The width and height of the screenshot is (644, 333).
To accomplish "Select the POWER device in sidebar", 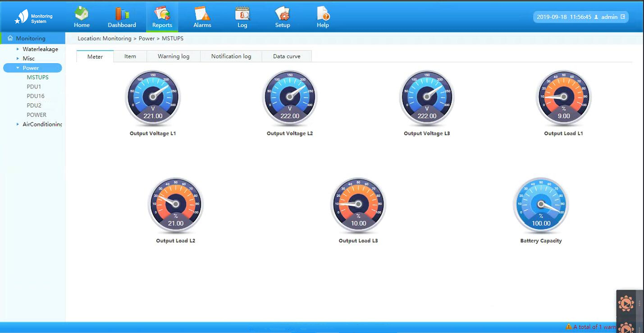I will 37,115.
